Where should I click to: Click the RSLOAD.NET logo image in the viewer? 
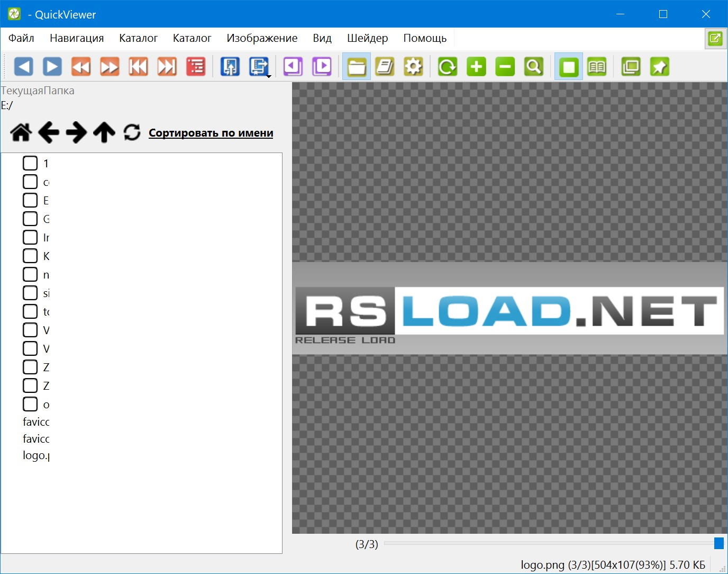[509, 308]
